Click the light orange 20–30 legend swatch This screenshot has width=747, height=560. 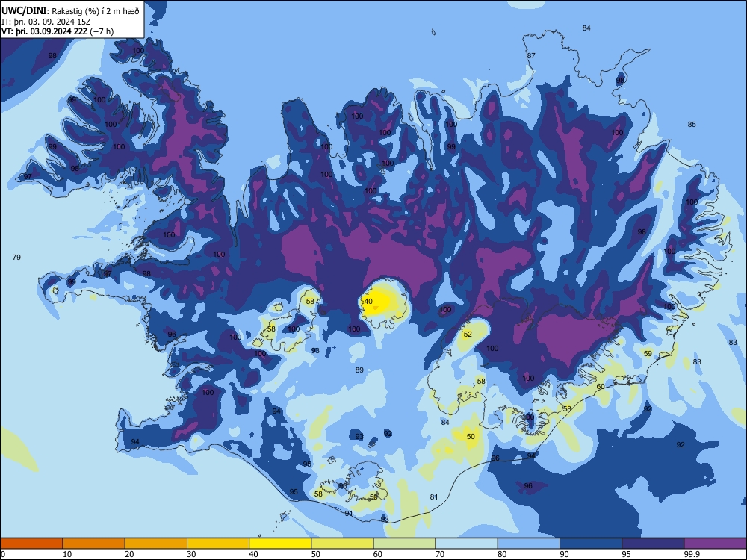point(156,544)
